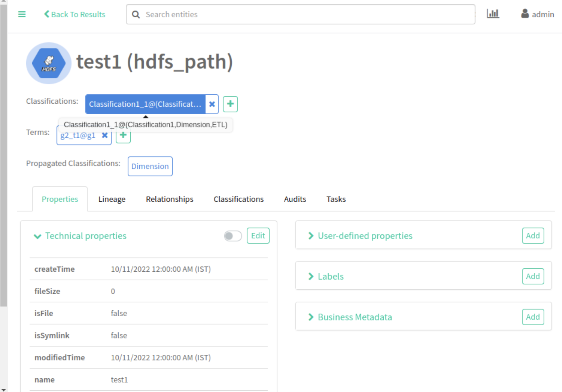Remove the g2_t1@g1 term
The height and width of the screenshot is (392, 562).
click(105, 136)
